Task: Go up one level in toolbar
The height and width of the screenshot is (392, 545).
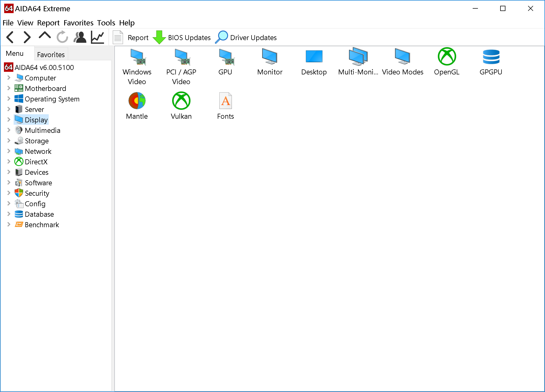Action: [x=45, y=36]
